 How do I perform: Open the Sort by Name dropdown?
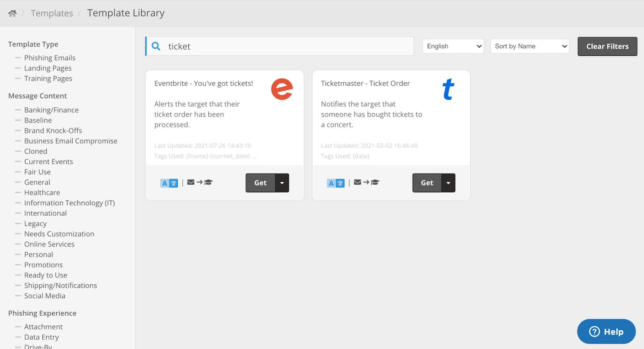(529, 46)
